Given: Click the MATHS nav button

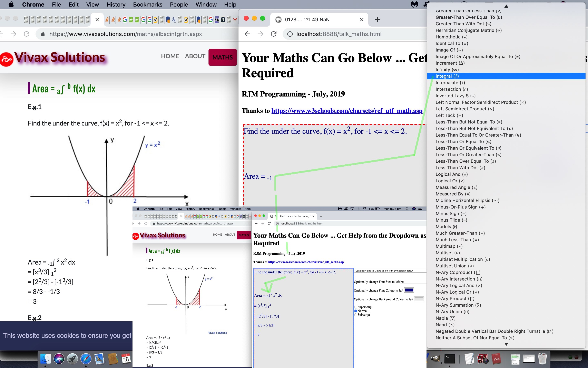Looking at the screenshot, I should click(222, 57).
